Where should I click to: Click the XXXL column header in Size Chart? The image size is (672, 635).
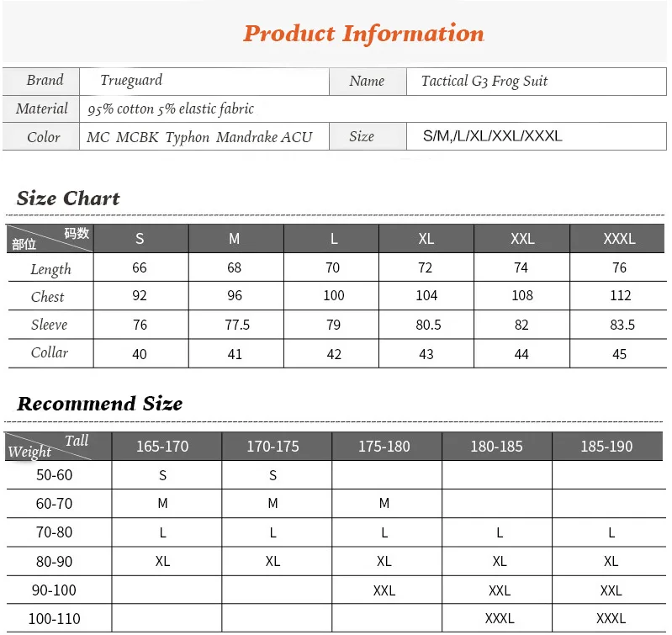[x=619, y=238]
